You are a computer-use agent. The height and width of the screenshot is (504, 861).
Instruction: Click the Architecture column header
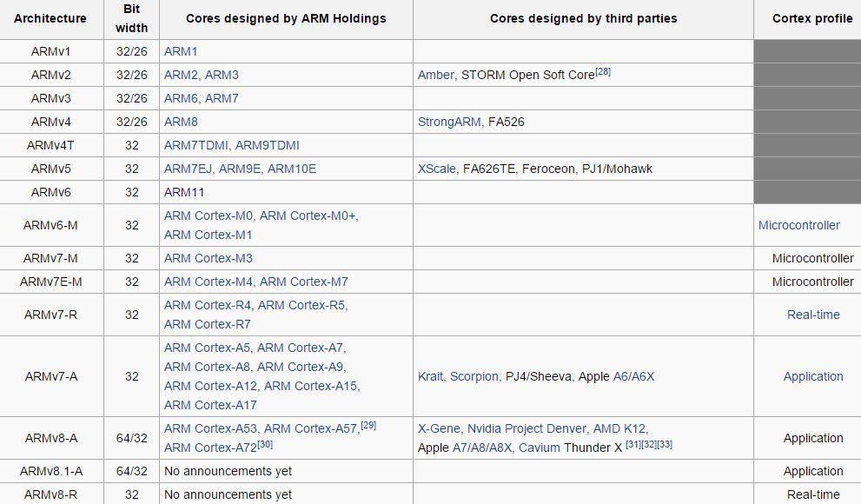[51, 19]
